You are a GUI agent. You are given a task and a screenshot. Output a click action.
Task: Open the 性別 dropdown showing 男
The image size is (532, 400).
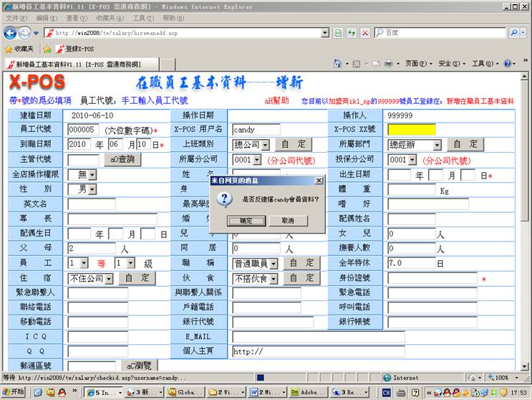[x=92, y=189]
